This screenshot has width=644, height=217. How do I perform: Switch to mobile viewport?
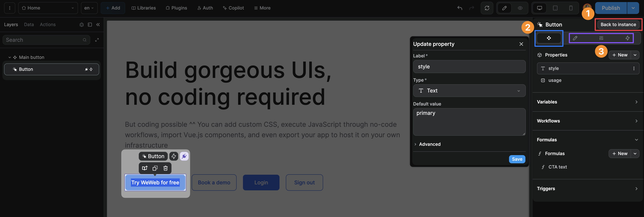click(571, 8)
